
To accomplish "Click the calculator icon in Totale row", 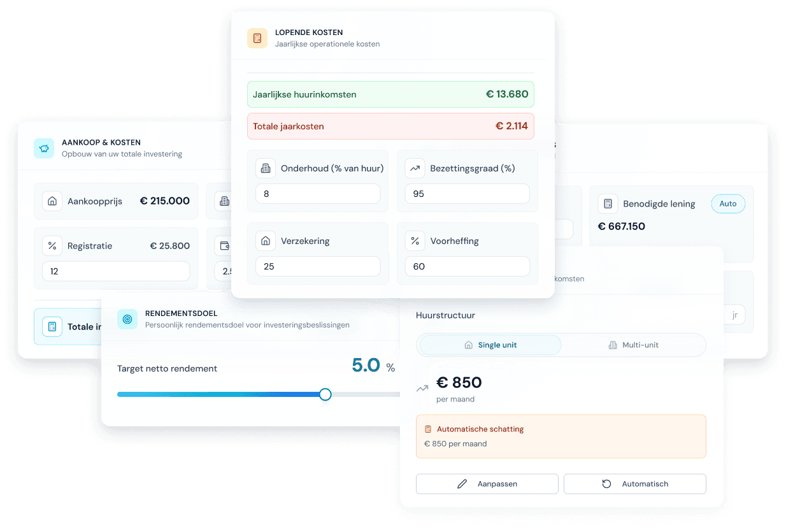I will pos(52,327).
